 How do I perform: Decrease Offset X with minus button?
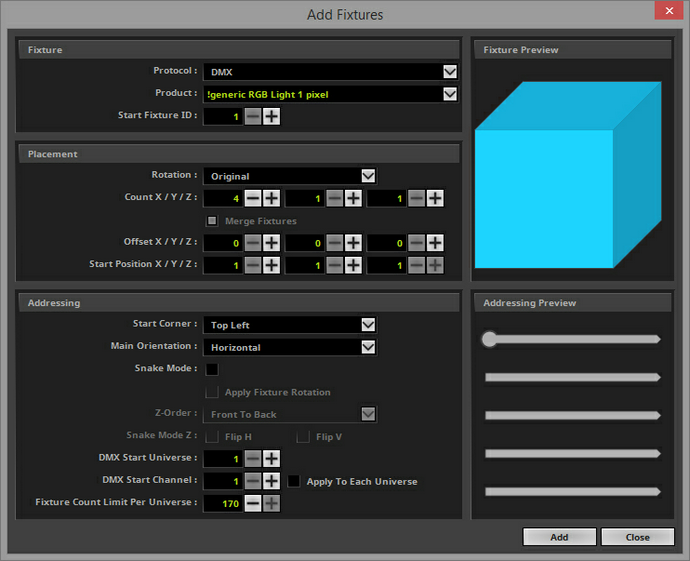(253, 243)
